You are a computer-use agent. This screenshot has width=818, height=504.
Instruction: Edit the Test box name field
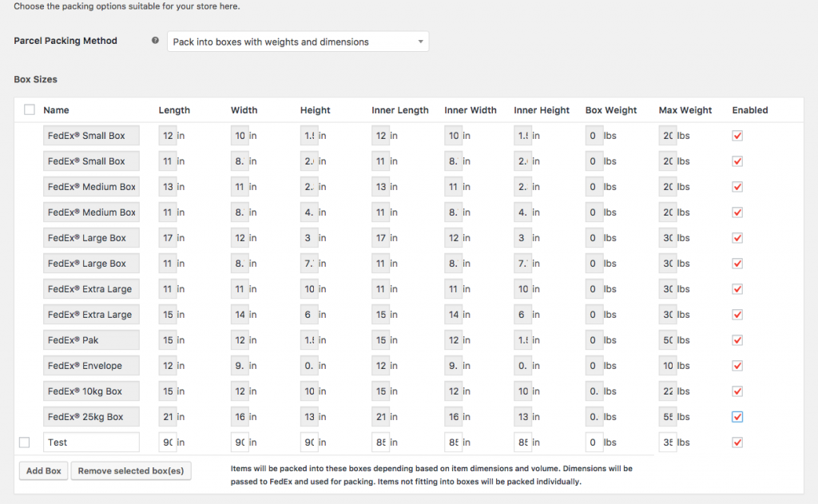91,442
